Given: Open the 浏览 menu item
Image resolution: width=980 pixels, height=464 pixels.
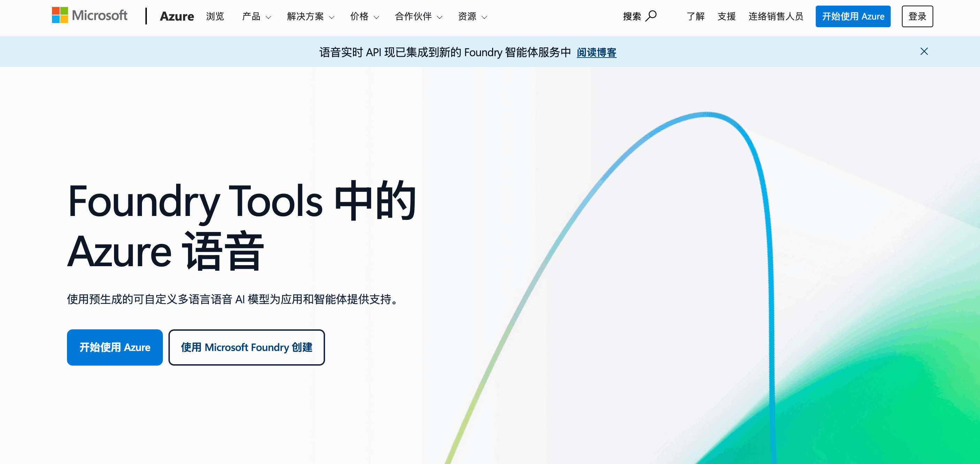Looking at the screenshot, I should point(215,16).
